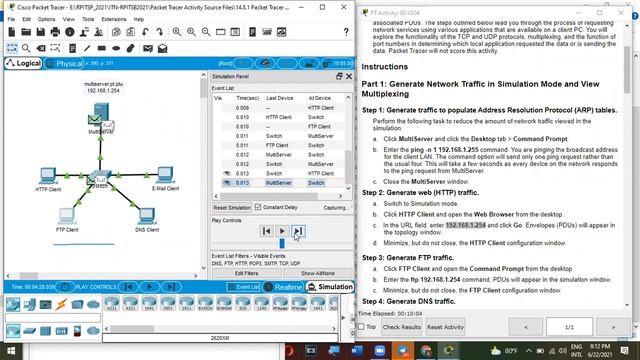Choose the Connections lightning bolt category
640x360 pixels.
click(x=61, y=304)
